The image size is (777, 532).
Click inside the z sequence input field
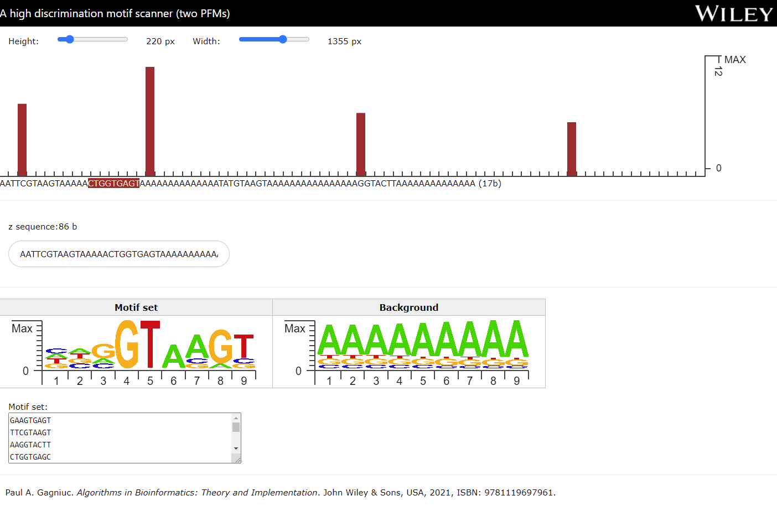[119, 254]
